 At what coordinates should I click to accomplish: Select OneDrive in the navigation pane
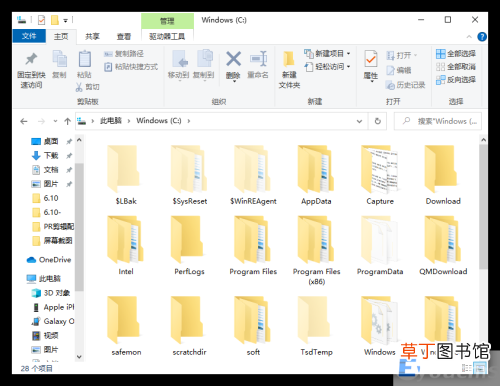coord(49,260)
